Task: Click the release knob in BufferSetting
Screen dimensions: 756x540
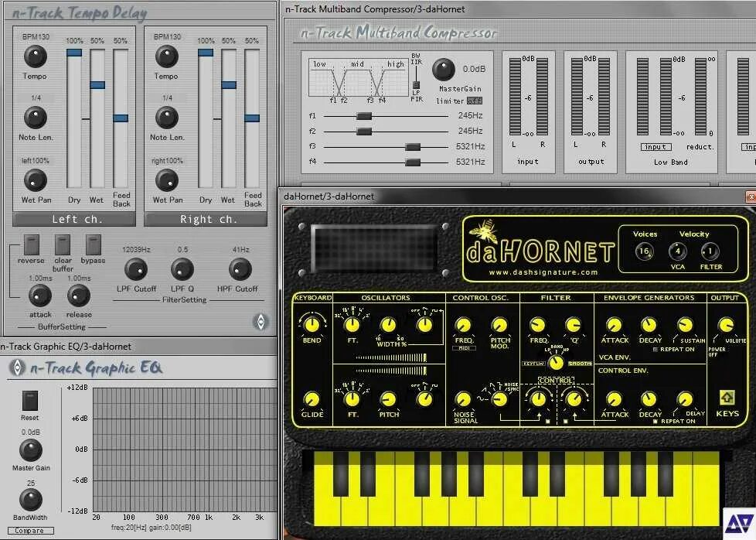Action: [x=79, y=296]
